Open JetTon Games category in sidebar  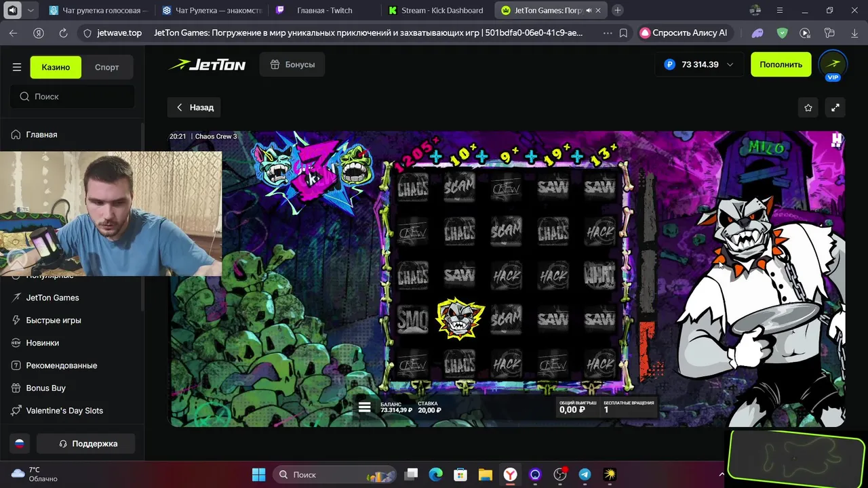[52, 298]
